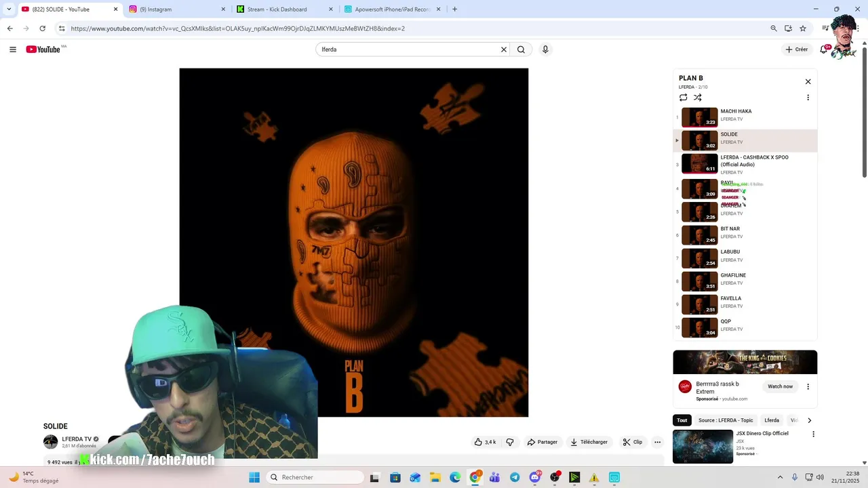Click the page vertical scrollbar

tap(865, 113)
